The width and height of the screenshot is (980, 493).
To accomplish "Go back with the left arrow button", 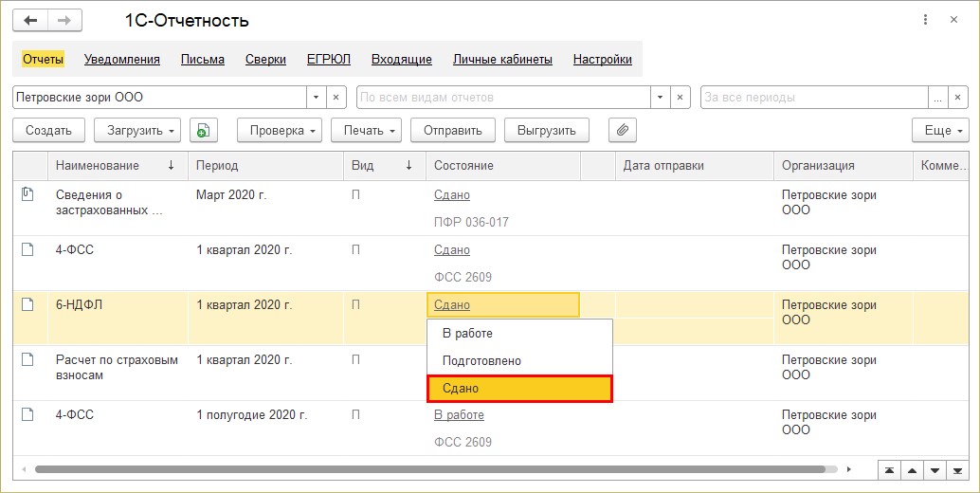I will [x=30, y=21].
